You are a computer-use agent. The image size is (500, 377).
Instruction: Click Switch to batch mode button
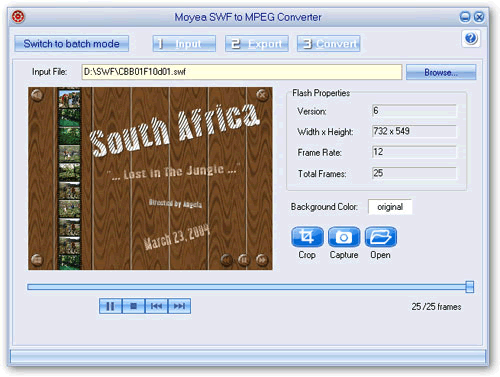tap(71, 44)
